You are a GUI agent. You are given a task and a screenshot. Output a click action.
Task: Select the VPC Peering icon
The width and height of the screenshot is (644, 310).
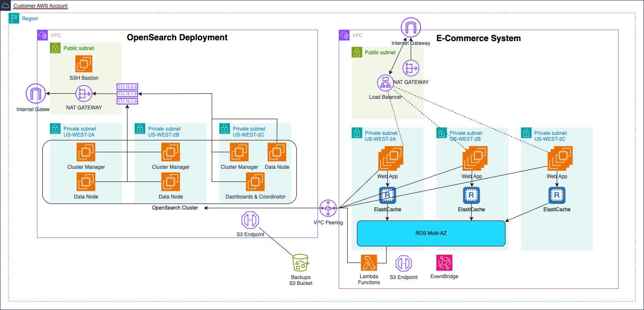(328, 208)
